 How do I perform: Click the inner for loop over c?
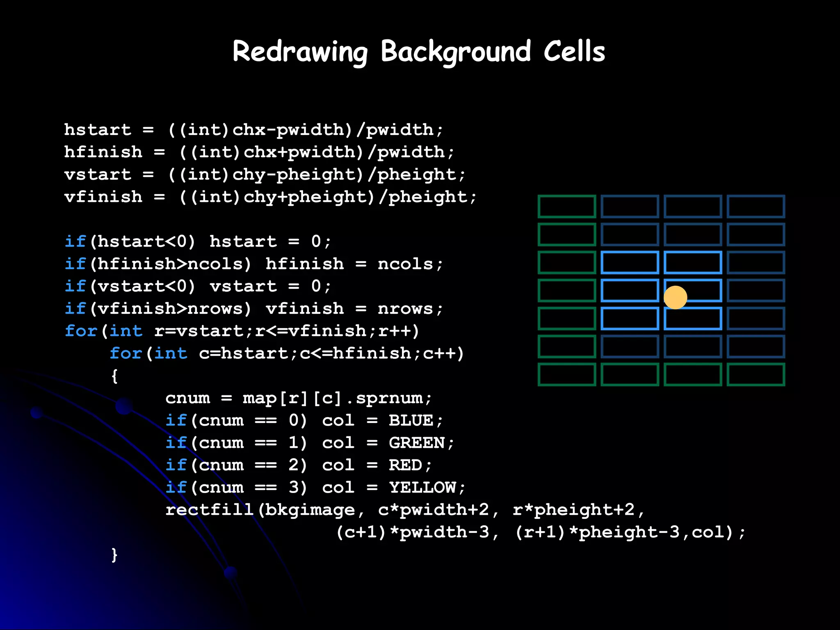click(287, 354)
